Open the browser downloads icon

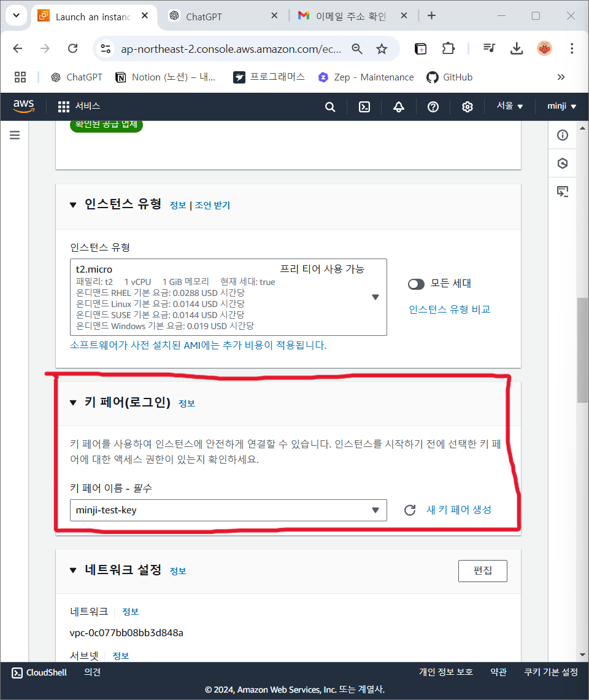516,49
